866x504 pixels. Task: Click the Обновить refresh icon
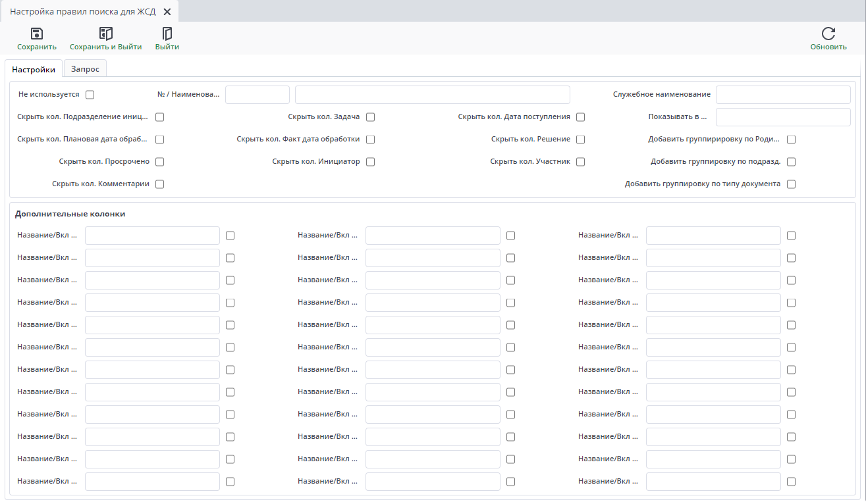point(828,34)
